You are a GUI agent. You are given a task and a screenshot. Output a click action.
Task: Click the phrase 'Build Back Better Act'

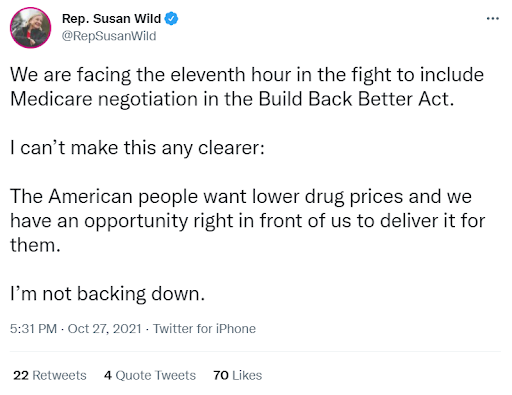tap(356, 99)
